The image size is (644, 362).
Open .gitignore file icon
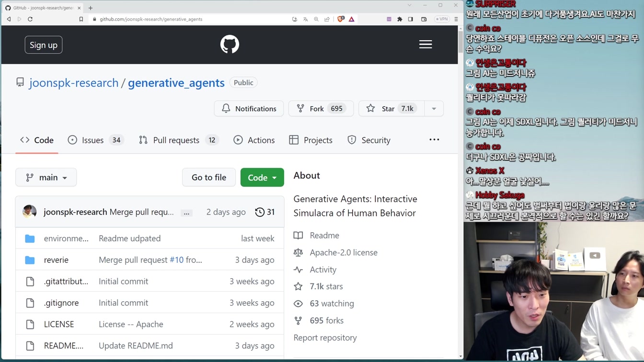(x=30, y=303)
